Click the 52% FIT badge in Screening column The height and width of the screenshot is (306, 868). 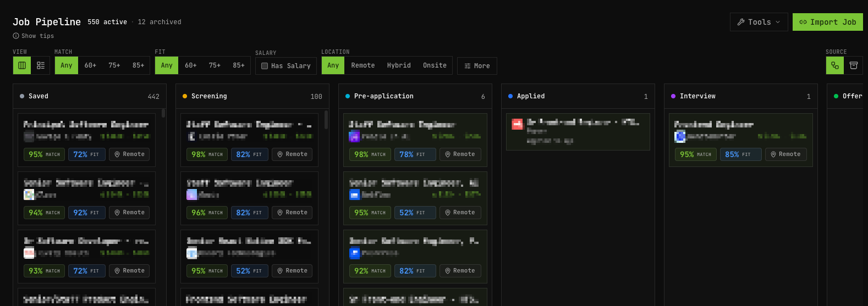click(x=250, y=271)
